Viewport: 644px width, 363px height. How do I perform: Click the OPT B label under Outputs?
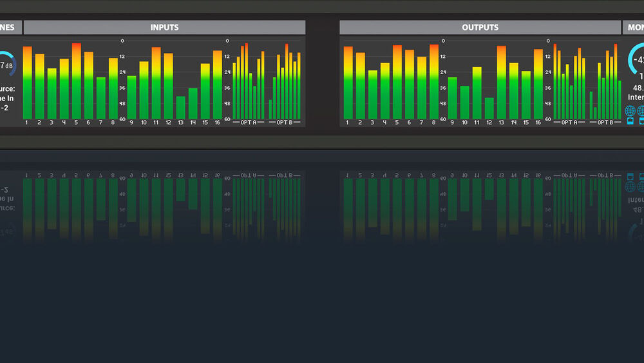point(605,123)
